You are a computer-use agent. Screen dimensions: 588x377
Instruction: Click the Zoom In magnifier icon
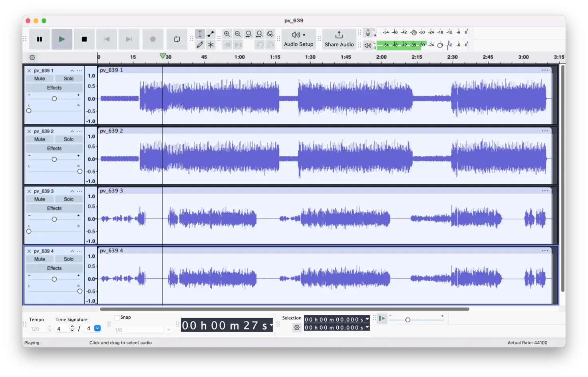pyautogui.click(x=227, y=34)
